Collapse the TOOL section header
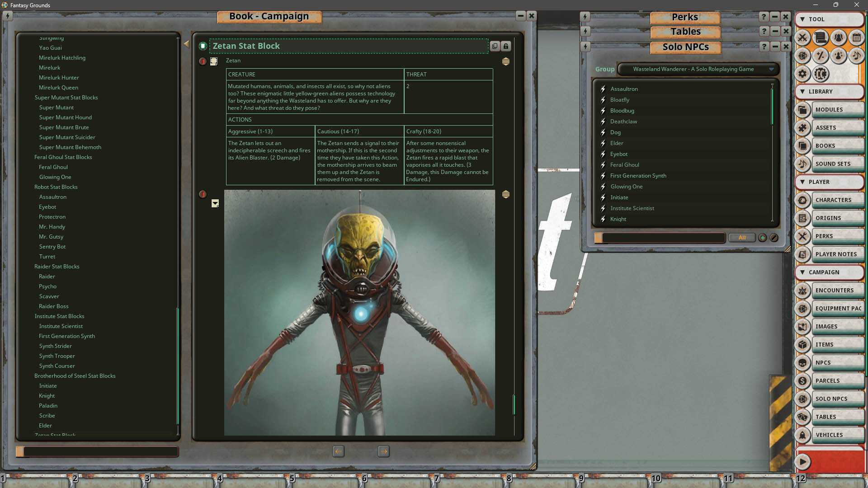 [x=829, y=19]
